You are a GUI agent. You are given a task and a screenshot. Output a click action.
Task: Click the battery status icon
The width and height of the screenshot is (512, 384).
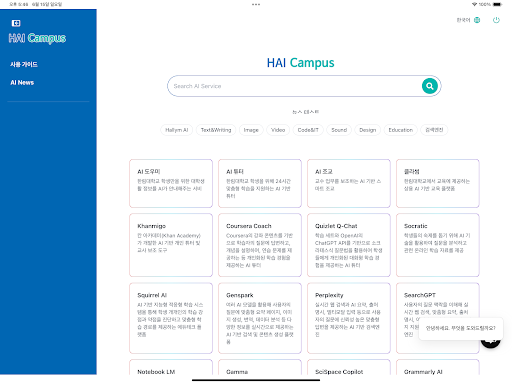[x=497, y=4]
